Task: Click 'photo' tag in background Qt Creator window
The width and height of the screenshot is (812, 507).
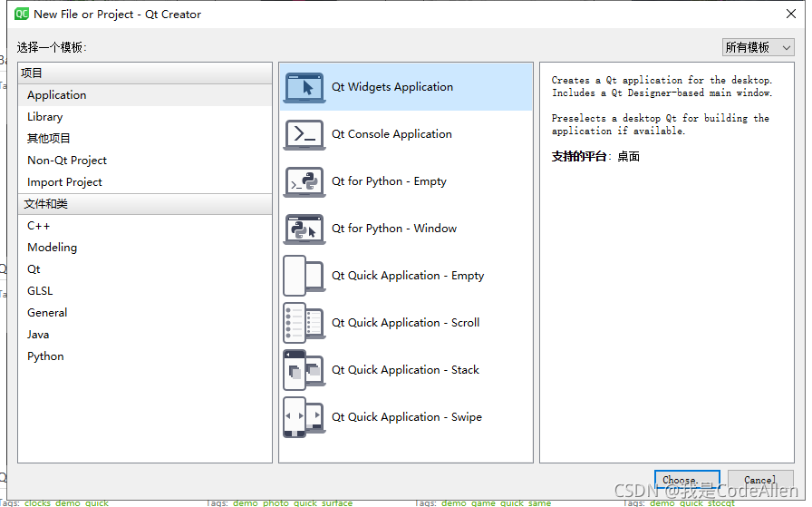Action: pyautogui.click(x=275, y=502)
